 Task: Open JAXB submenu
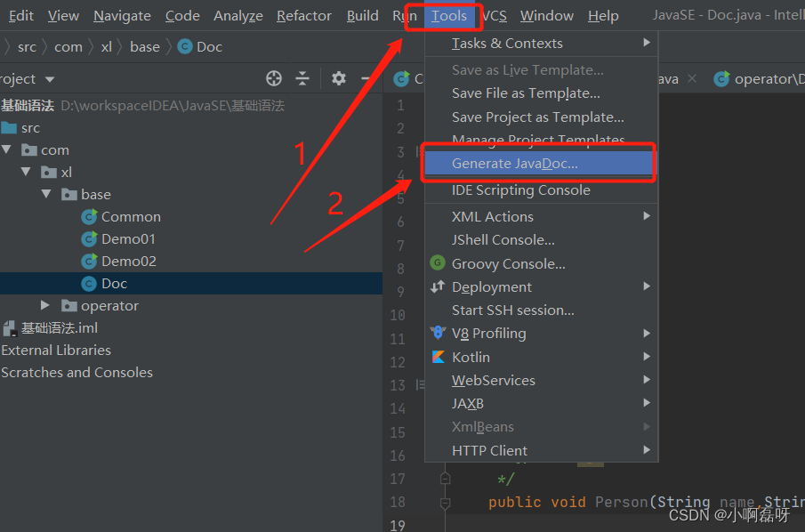[541, 404]
